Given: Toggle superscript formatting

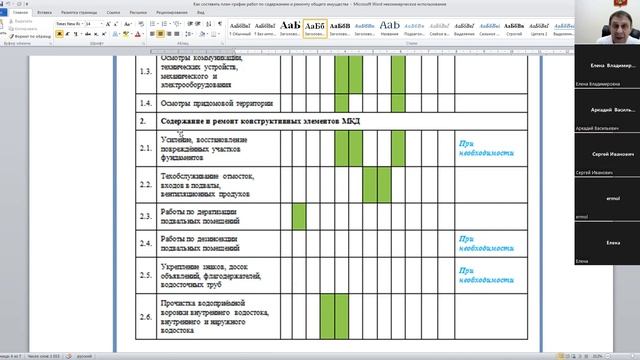Looking at the screenshot, I should pos(104,34).
